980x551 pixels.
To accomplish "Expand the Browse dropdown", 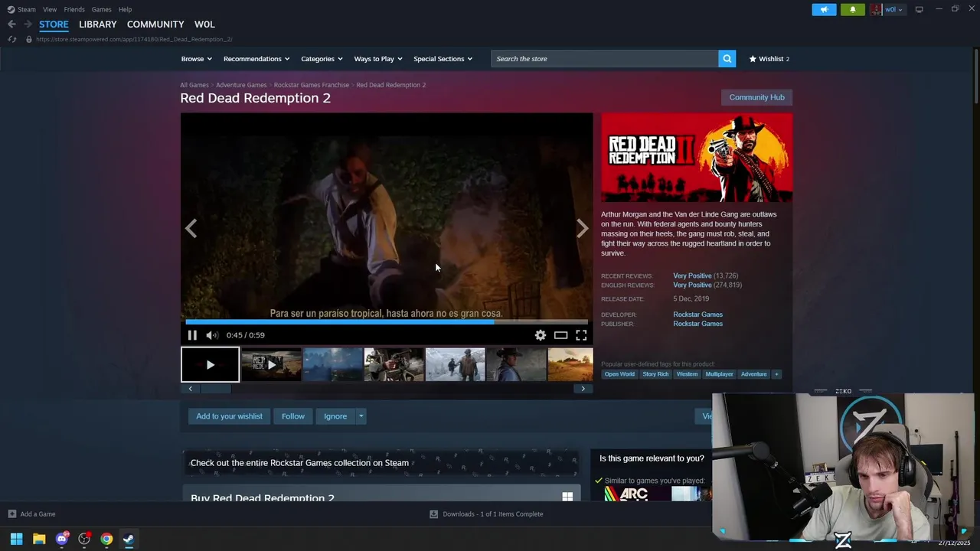I will (x=195, y=59).
